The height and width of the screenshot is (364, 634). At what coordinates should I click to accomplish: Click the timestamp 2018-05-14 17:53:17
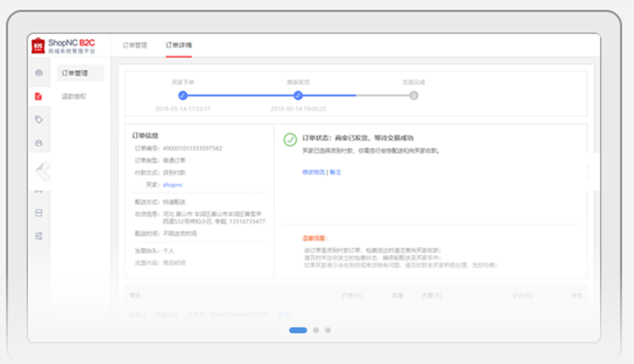(x=183, y=109)
